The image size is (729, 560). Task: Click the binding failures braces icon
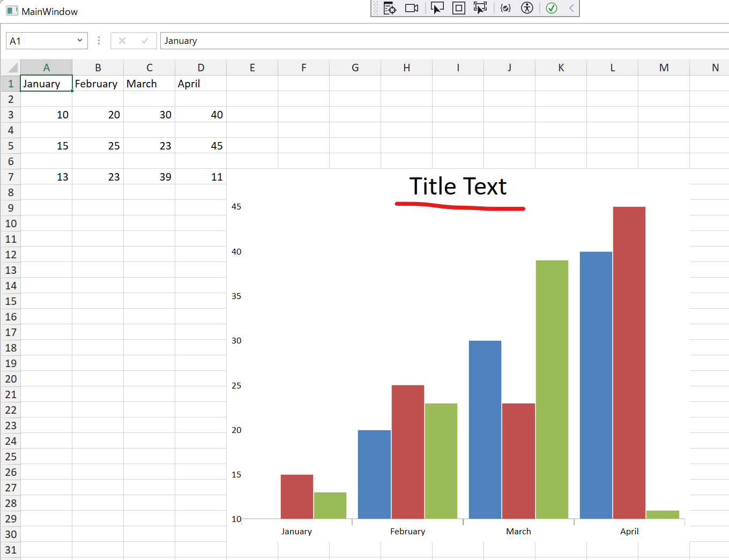tap(505, 8)
